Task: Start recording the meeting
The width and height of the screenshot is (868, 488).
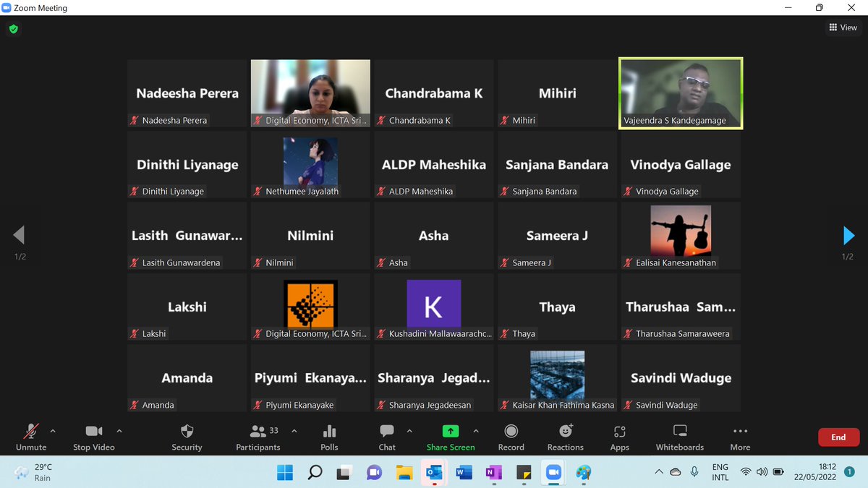Action: point(511,437)
